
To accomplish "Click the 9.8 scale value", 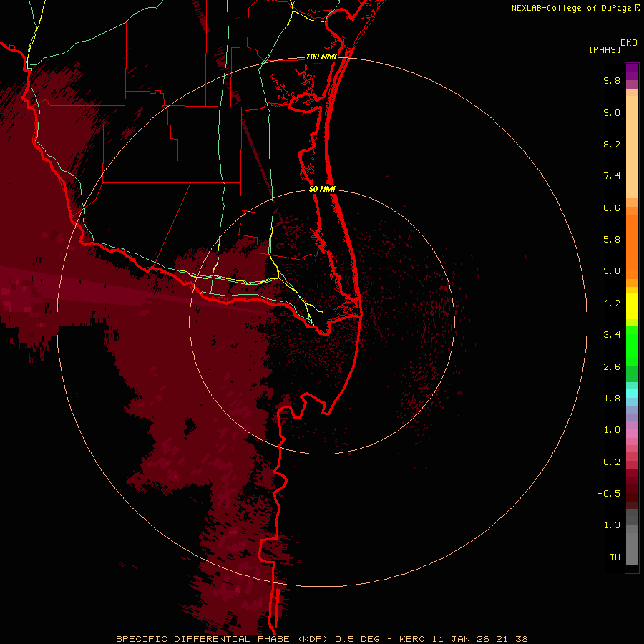I will [x=612, y=80].
